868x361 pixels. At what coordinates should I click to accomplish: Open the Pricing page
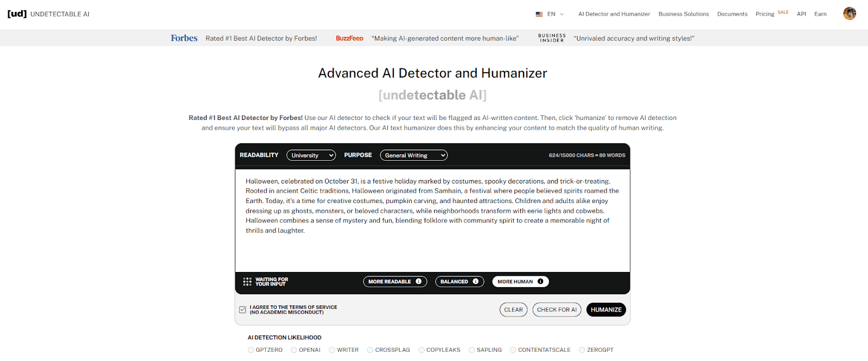[764, 14]
